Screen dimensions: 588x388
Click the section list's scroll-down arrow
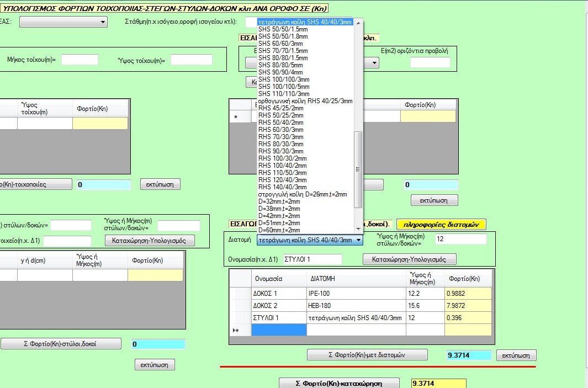pos(358,230)
